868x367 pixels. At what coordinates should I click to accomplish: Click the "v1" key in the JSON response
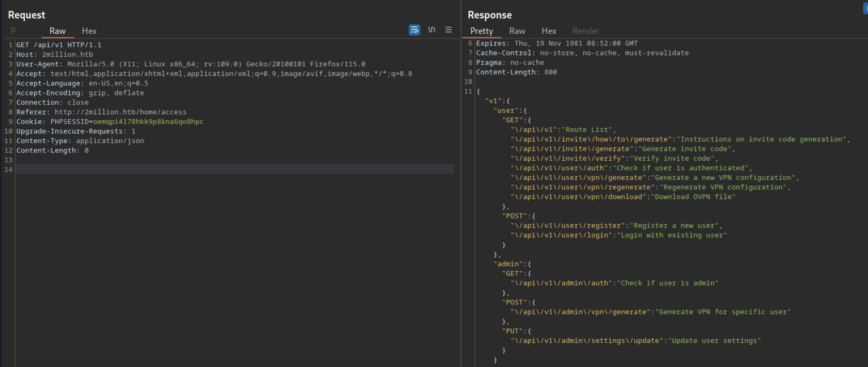tap(493, 101)
